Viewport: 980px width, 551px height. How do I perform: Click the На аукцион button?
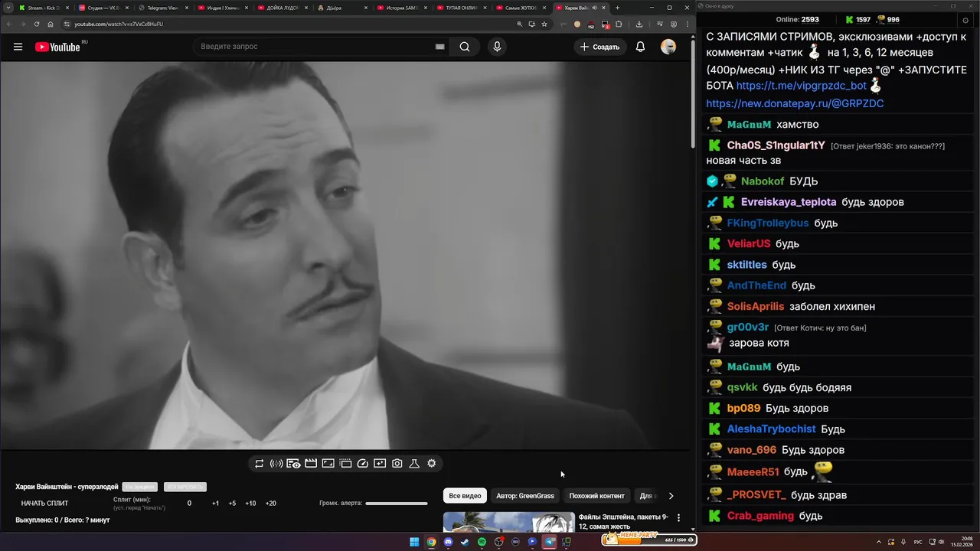coord(139,487)
